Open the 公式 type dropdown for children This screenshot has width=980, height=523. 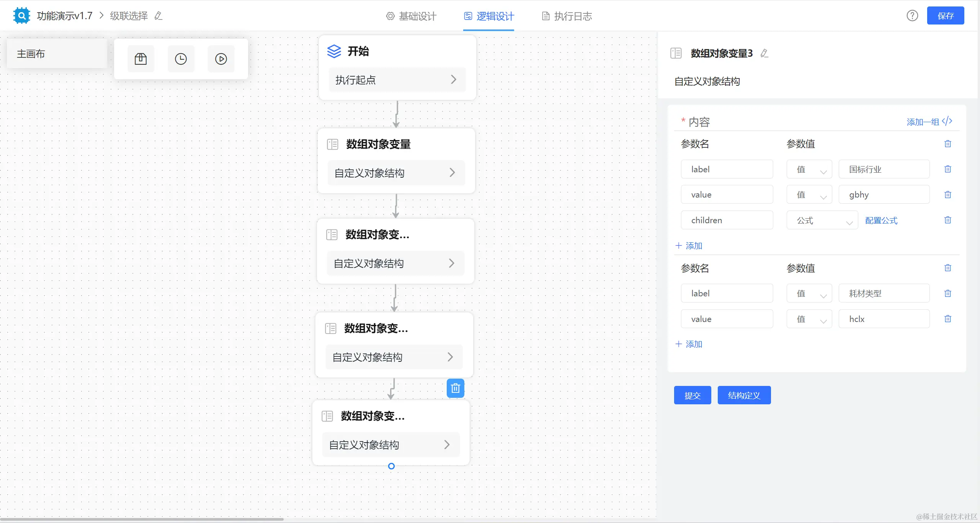[822, 221]
